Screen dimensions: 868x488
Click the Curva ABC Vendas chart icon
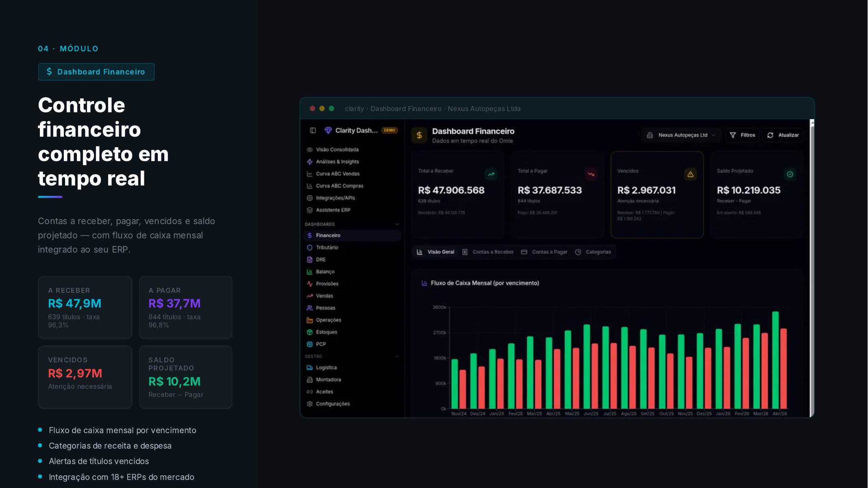[310, 174]
